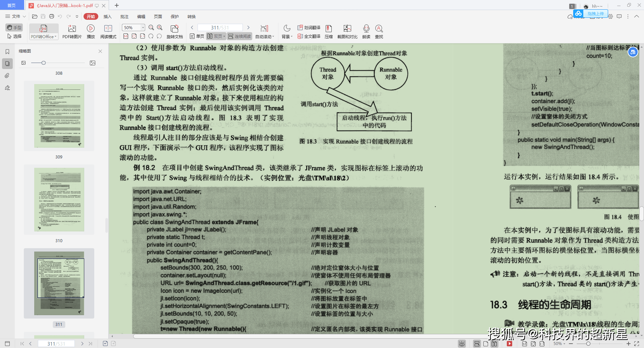Zoom in with the plus magnifier
The width and height of the screenshot is (644, 348).
pyautogui.click(x=160, y=27)
